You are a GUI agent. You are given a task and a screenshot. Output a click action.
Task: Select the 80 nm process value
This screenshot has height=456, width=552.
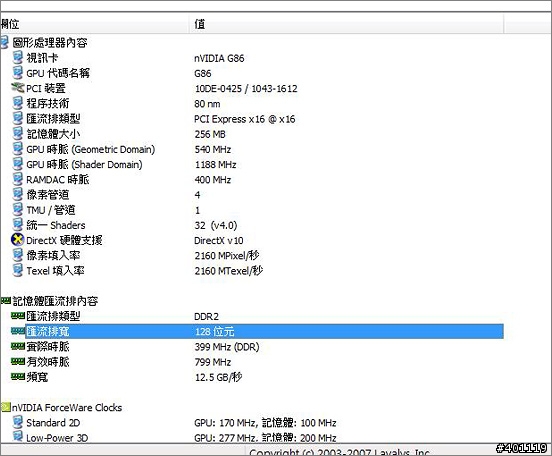pos(207,104)
